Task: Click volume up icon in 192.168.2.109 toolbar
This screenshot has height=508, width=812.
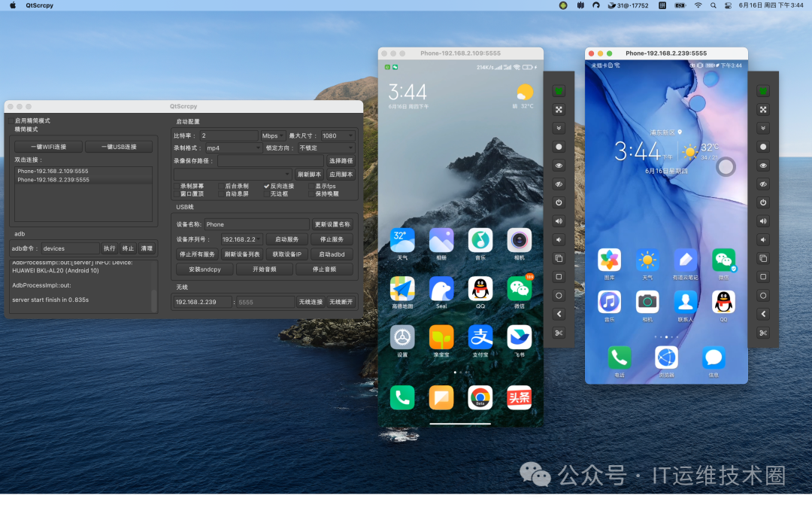Action: tap(559, 221)
